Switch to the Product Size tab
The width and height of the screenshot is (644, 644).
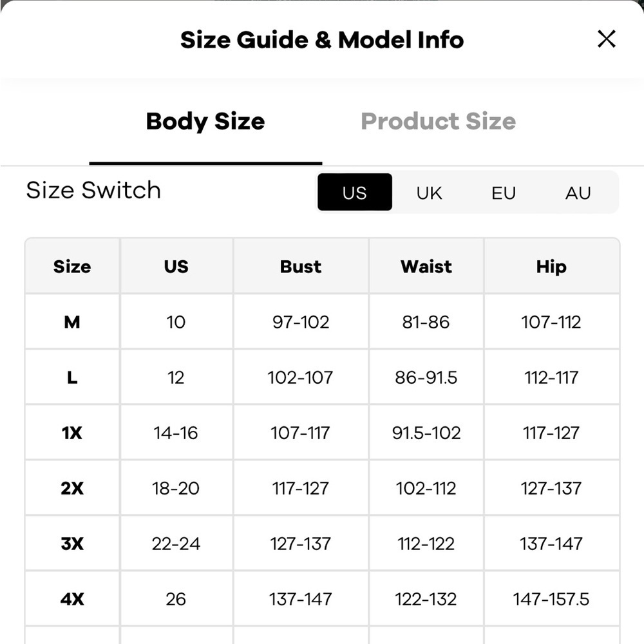[438, 121]
